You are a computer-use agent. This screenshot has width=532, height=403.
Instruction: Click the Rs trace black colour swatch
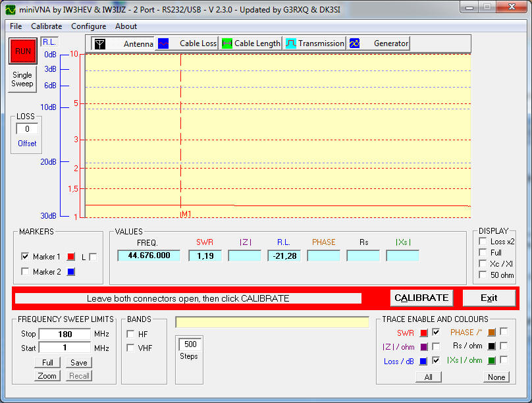pyautogui.click(x=491, y=346)
